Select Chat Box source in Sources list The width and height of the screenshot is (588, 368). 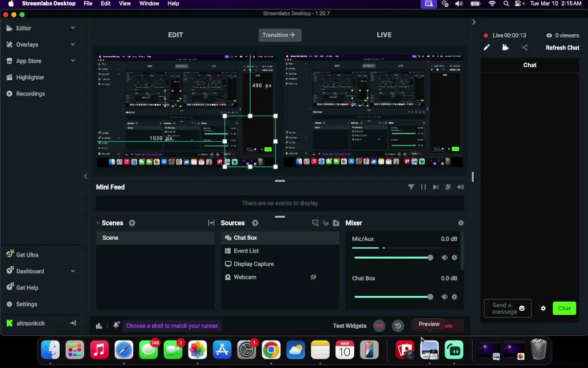click(280, 238)
